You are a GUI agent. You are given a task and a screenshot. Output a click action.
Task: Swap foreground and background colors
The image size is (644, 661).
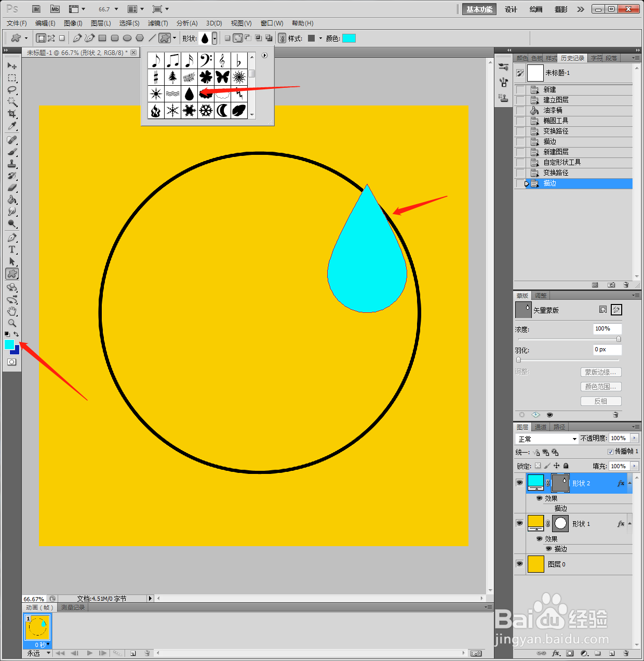click(17, 334)
